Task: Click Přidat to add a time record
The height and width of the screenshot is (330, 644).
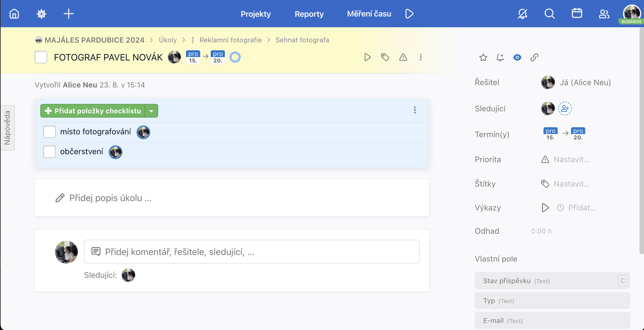Action: pos(582,208)
